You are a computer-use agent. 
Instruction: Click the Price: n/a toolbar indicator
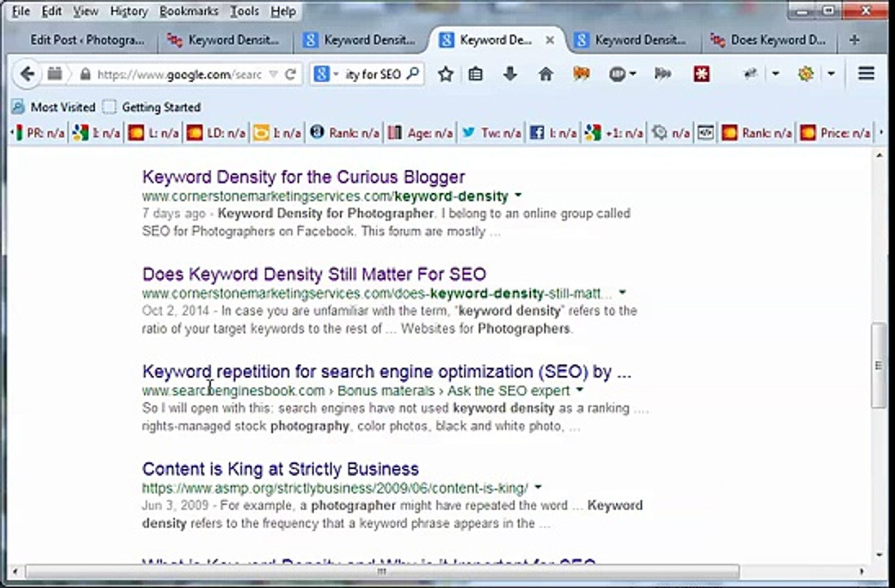click(x=835, y=132)
